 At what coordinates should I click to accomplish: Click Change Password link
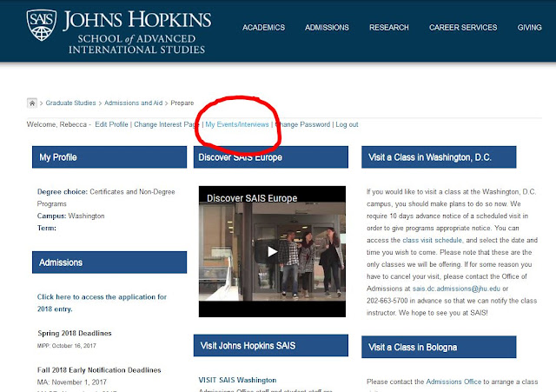coord(302,124)
